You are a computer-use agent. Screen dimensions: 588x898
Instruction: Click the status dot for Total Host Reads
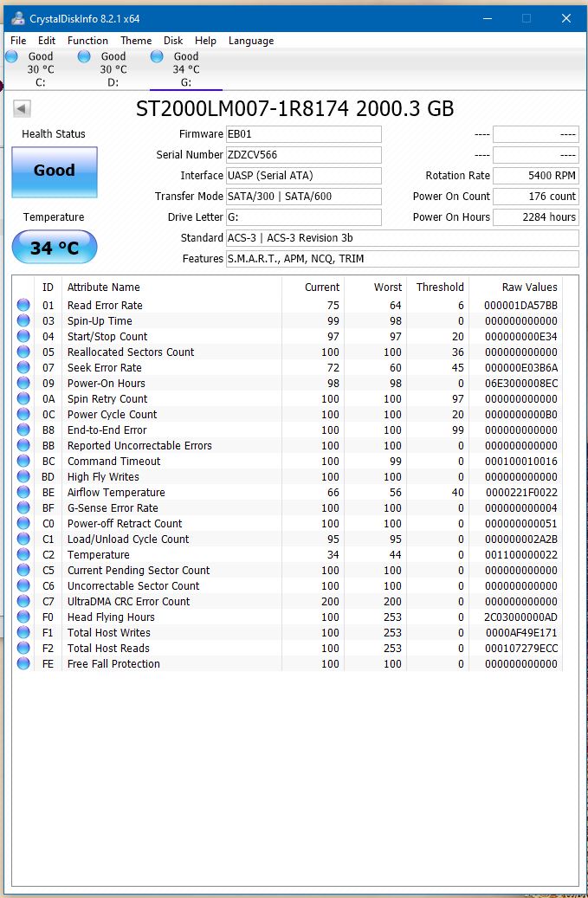click(x=23, y=648)
